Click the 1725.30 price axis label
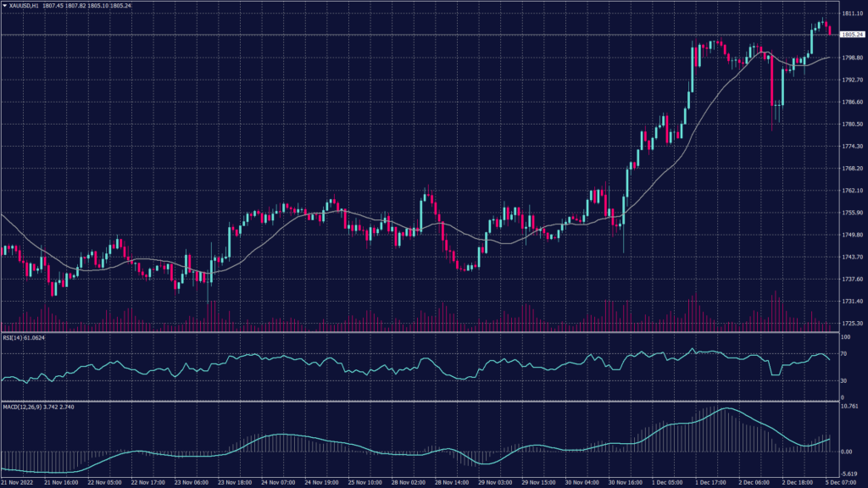The image size is (868, 488). [x=850, y=324]
